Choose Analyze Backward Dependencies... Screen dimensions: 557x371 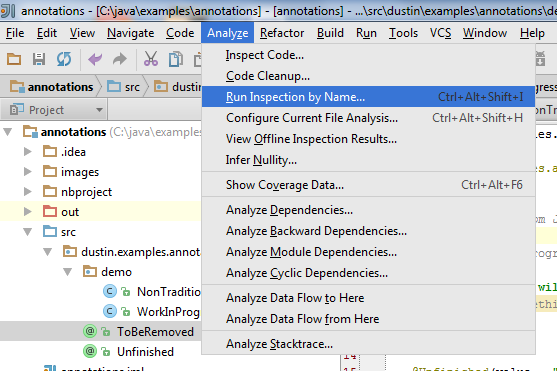pyautogui.click(x=368, y=231)
